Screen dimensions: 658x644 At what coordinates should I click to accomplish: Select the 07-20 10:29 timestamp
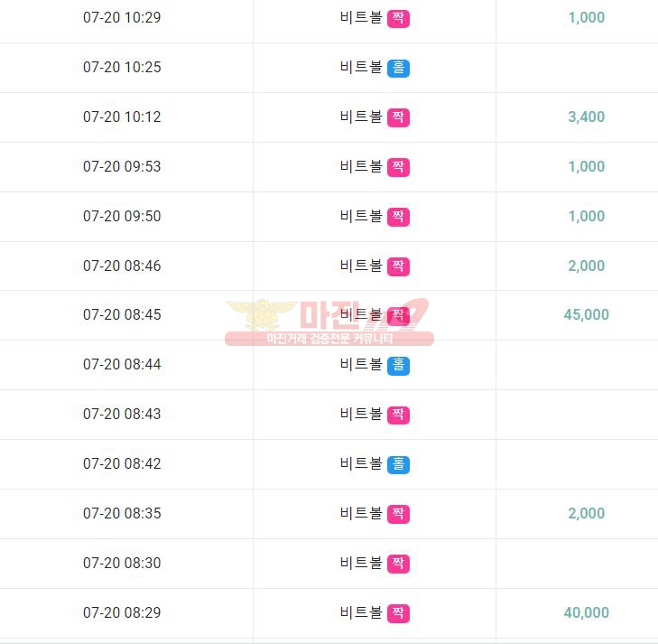point(122,17)
